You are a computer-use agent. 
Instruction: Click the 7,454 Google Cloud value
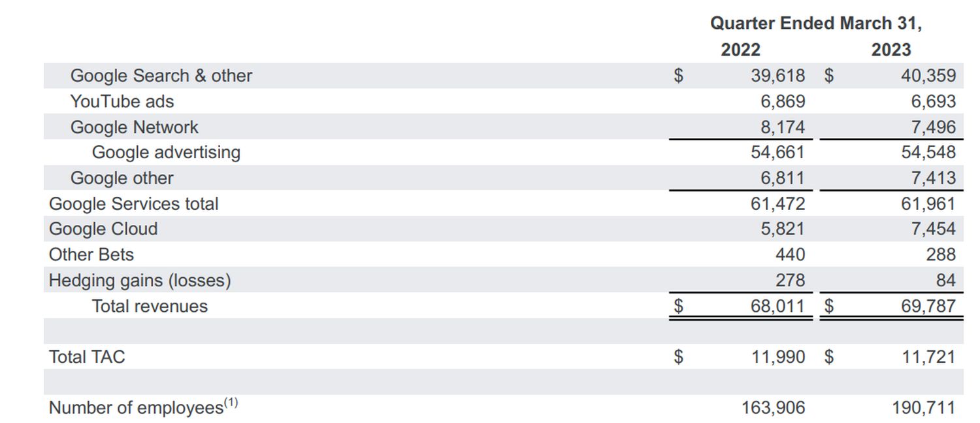932,229
